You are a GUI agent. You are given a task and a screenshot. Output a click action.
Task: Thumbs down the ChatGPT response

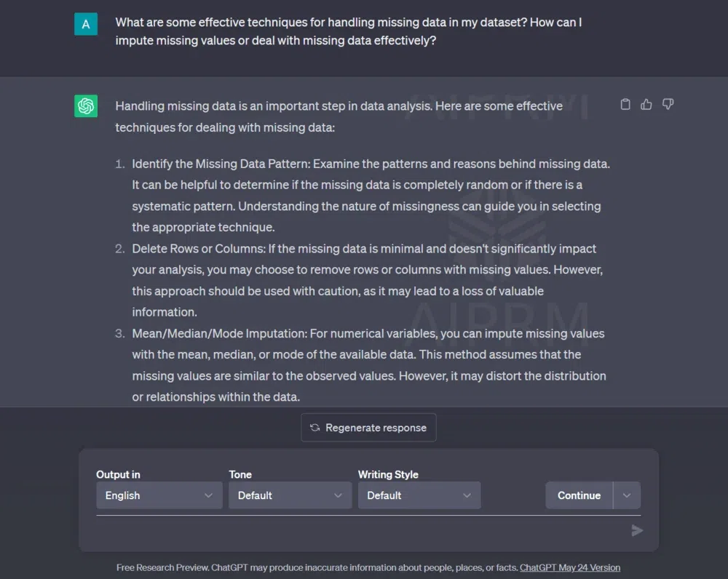coord(668,105)
